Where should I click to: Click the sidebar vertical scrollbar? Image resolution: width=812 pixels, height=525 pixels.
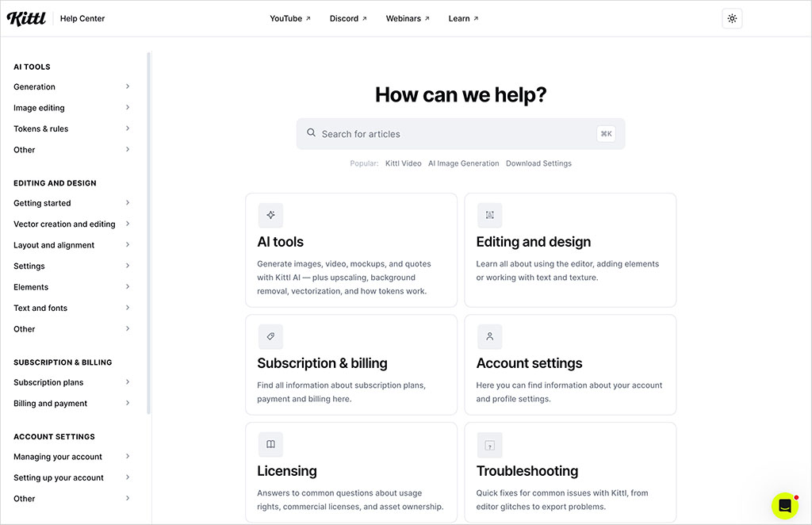148,233
